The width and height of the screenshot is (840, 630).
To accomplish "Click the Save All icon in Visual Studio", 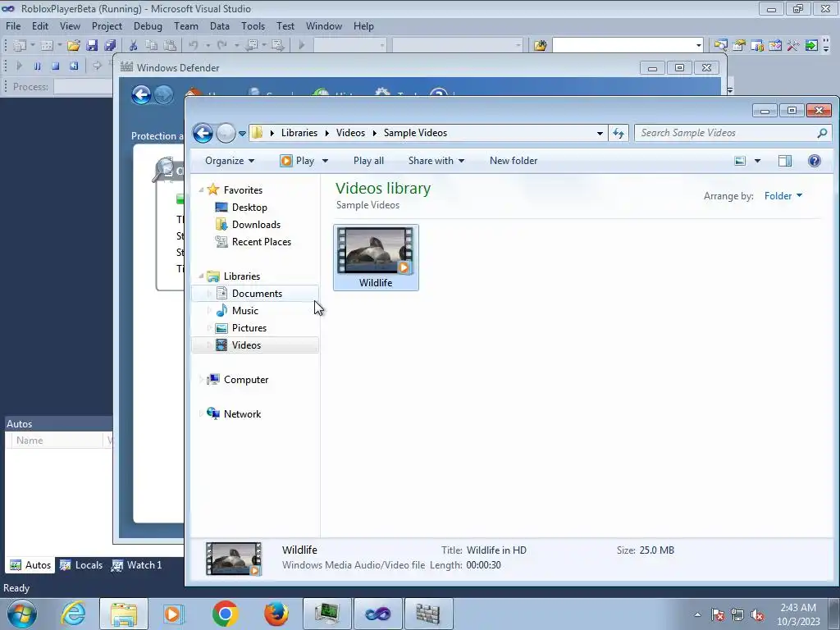I will (x=111, y=46).
